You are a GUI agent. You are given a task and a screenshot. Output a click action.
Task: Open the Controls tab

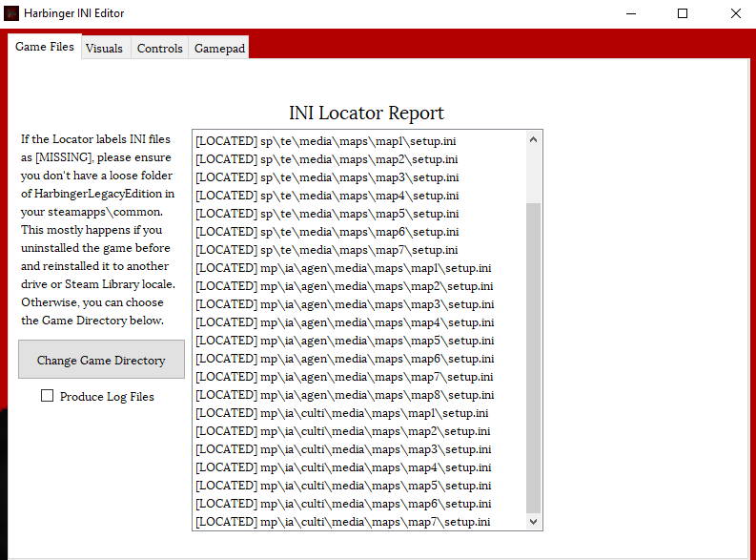click(x=159, y=49)
